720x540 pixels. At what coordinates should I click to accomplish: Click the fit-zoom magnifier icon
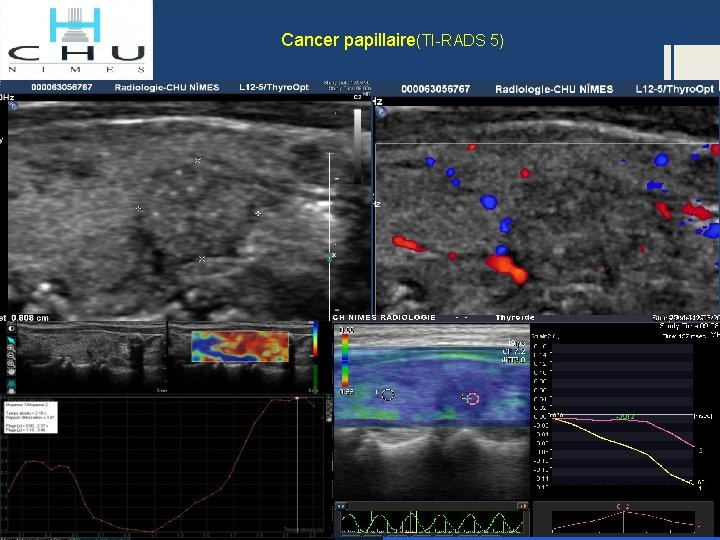[x=11, y=364]
